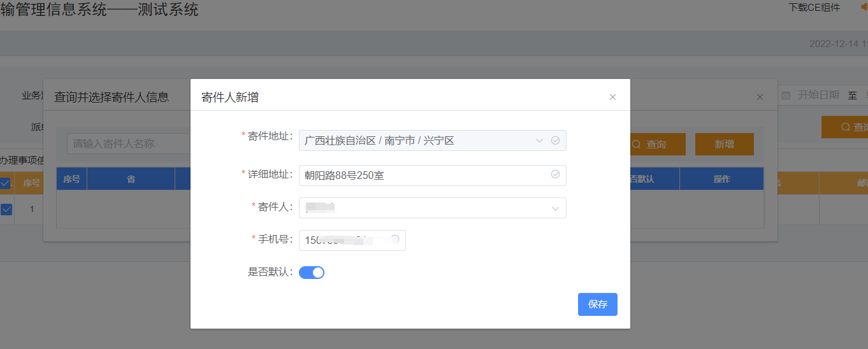Click into the 详细地址 text field
868x349 pixels.
pos(421,175)
